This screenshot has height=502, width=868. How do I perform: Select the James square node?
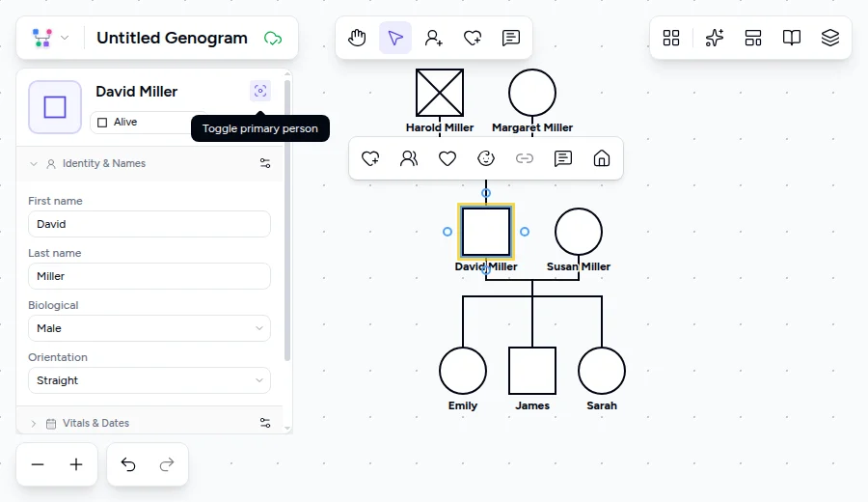(x=532, y=371)
